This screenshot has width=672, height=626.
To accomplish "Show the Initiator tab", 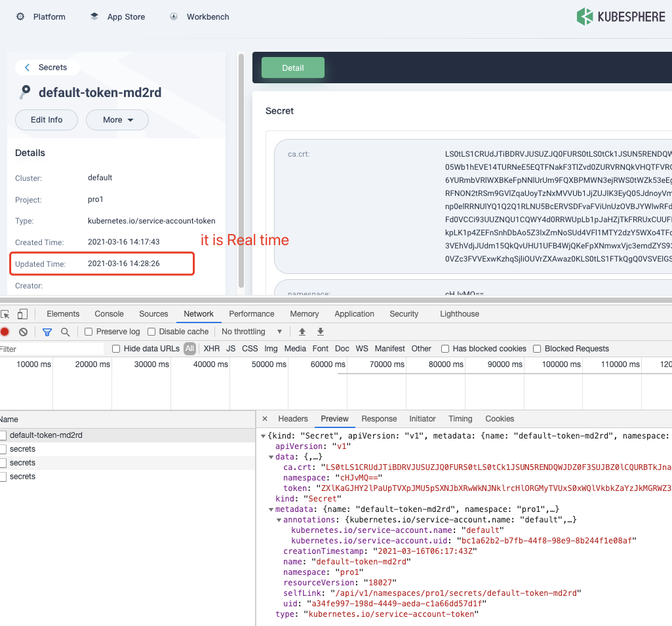I will point(422,419).
